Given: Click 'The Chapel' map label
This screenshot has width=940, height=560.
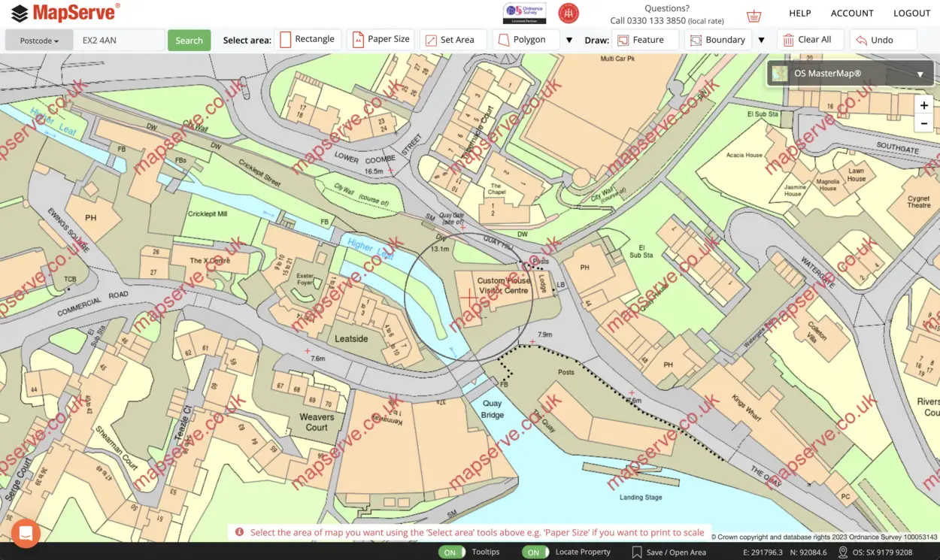Looking at the screenshot, I should (496, 189).
